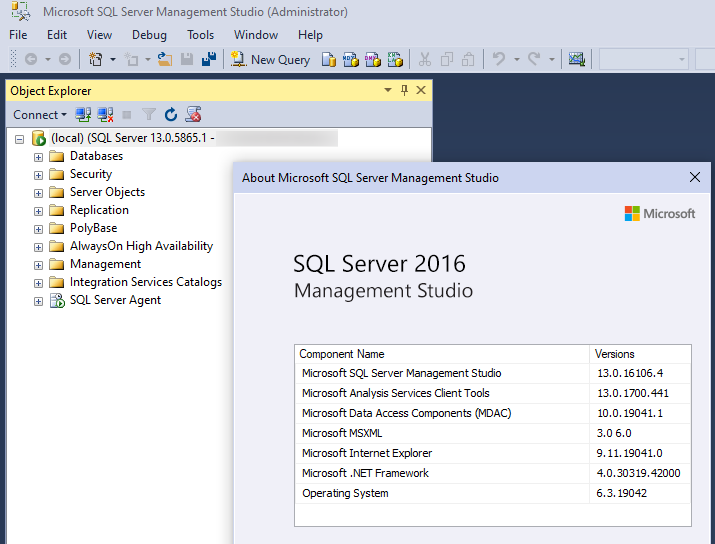Screen dimensions: 715x544
Task: Select the Microsoft .NET Framework component row
Action: 493,473
